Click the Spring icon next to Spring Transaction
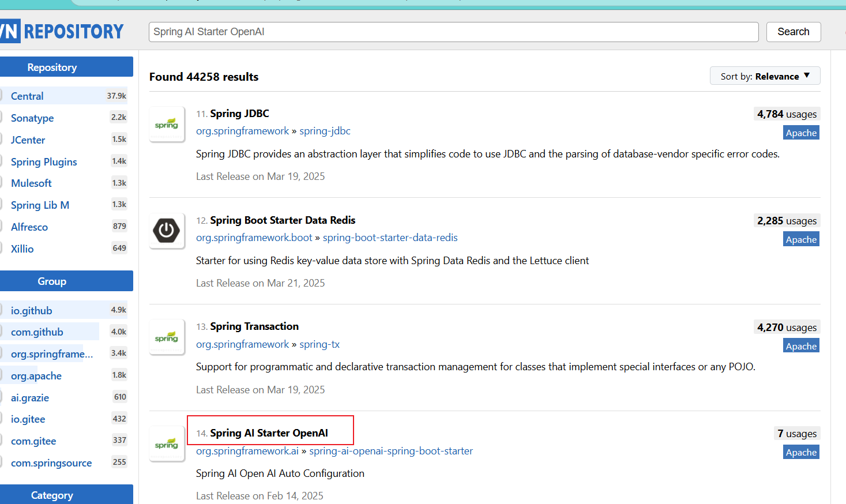Viewport: 846px width, 504px height. tap(167, 337)
